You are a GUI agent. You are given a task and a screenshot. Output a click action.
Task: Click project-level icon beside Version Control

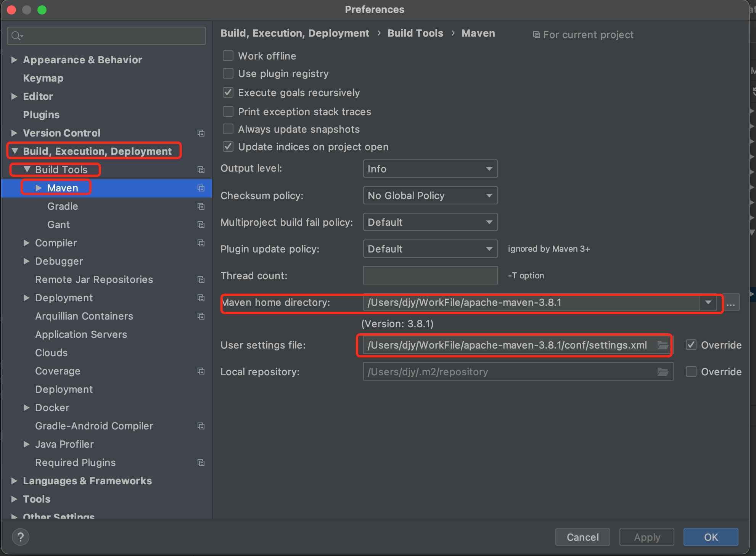(x=201, y=133)
